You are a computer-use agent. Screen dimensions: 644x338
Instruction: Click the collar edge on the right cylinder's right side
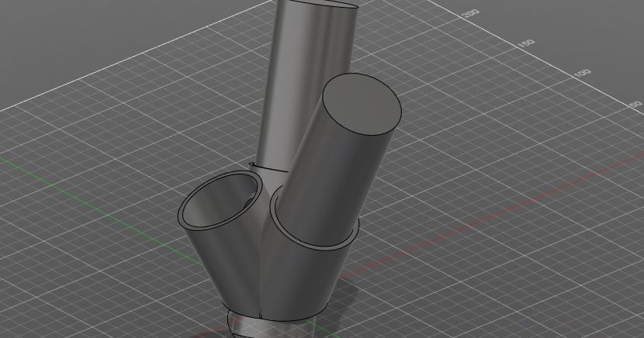pos(358,227)
